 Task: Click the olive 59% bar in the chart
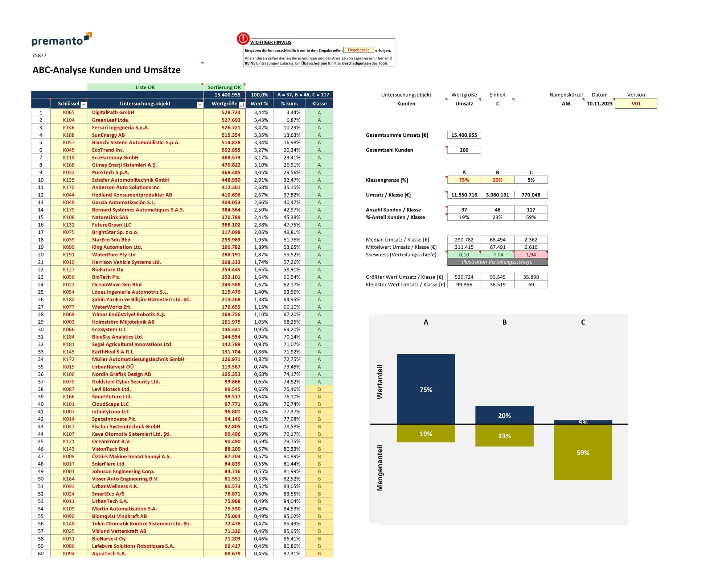[x=583, y=453]
